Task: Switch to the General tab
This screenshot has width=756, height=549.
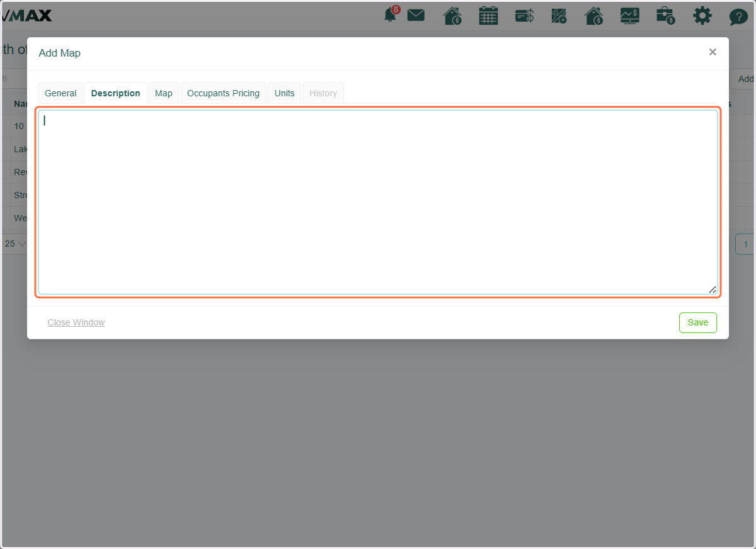Action: pos(60,93)
